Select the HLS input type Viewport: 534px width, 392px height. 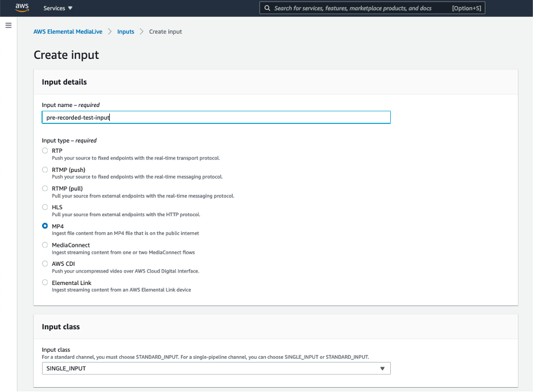tap(45, 207)
